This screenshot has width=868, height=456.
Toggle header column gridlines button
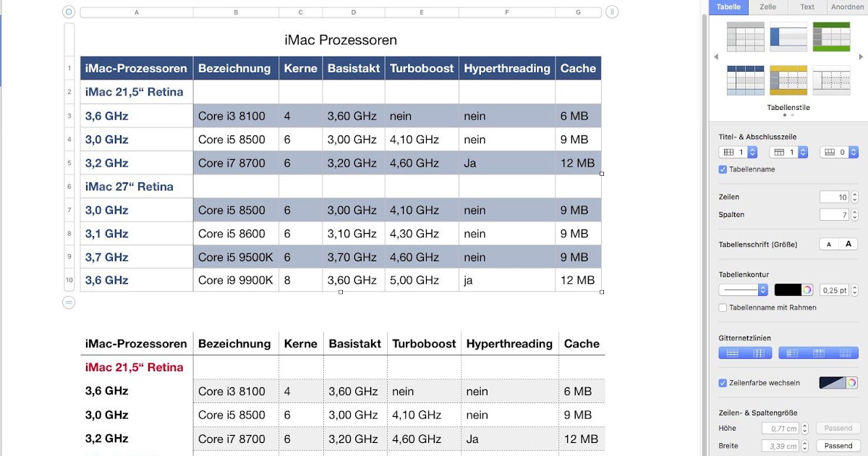[792, 353]
